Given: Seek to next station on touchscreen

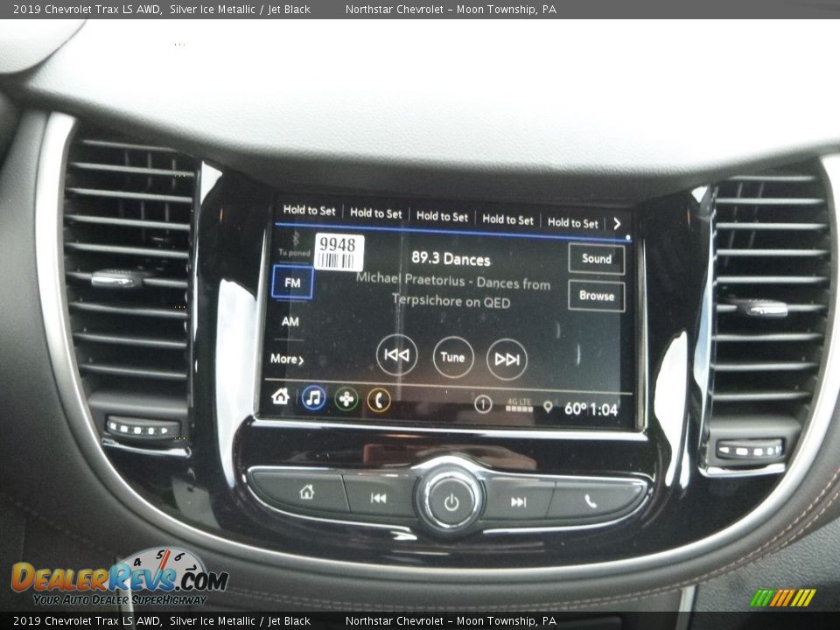Looking at the screenshot, I should [507, 359].
